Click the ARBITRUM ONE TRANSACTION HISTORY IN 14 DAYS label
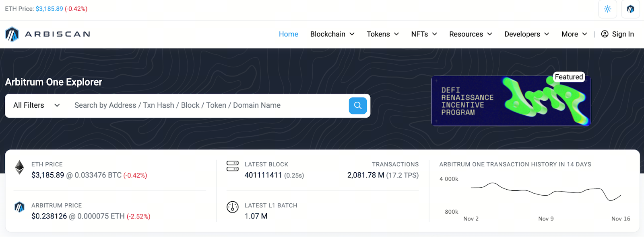The width and height of the screenshot is (644, 237). 515,164
